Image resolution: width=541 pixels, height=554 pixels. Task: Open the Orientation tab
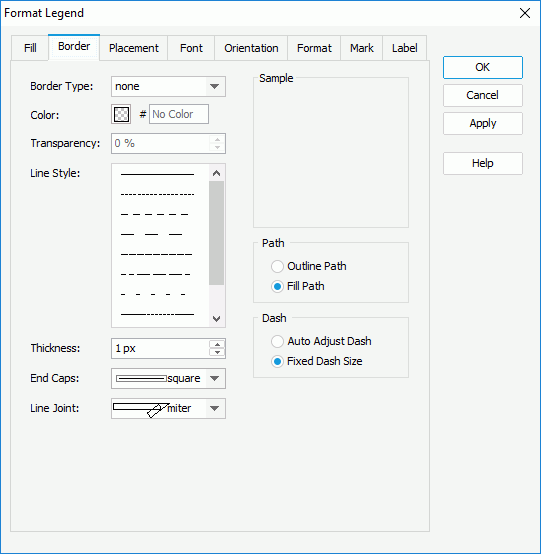(x=251, y=48)
